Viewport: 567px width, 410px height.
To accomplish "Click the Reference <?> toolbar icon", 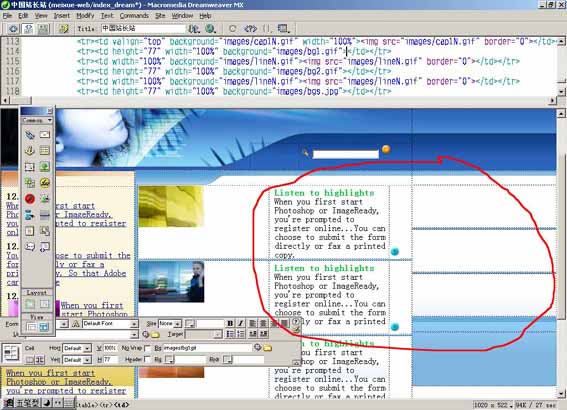I will click(251, 29).
